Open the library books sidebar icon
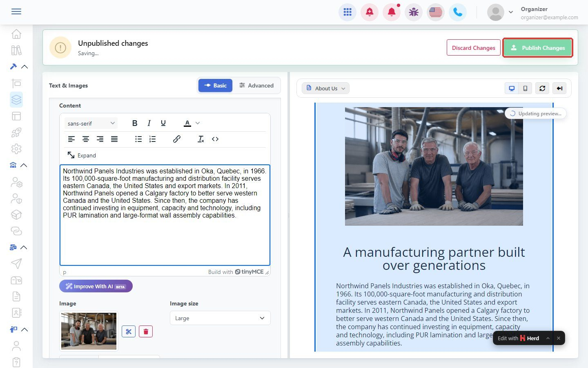Viewport: 588px width, 368px height. pyautogui.click(x=16, y=50)
